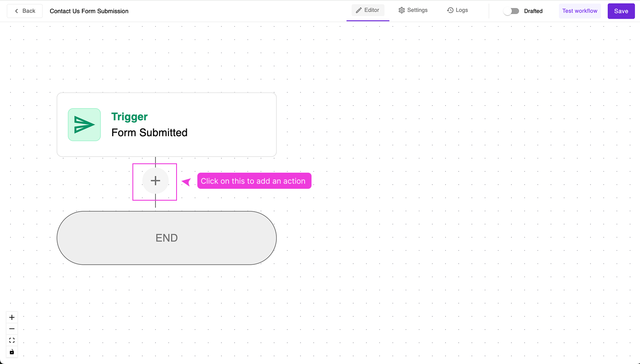Select the END node
Viewport: 640px width, 364px height.
166,238
